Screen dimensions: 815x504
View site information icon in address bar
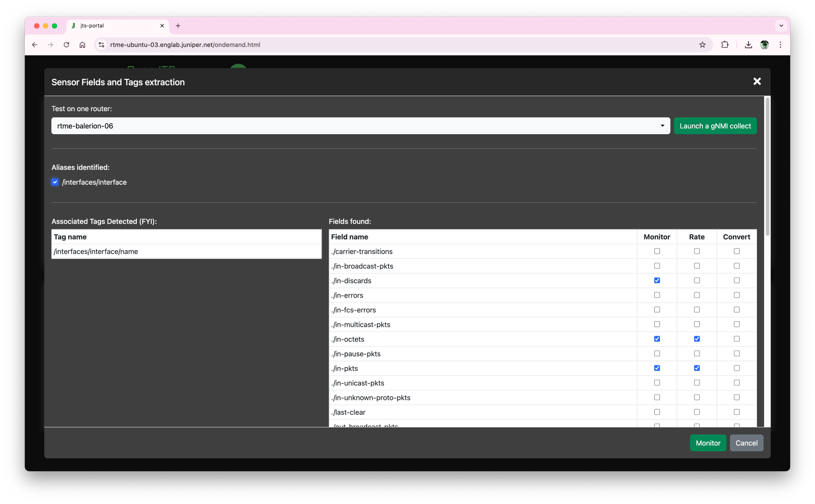(101, 45)
